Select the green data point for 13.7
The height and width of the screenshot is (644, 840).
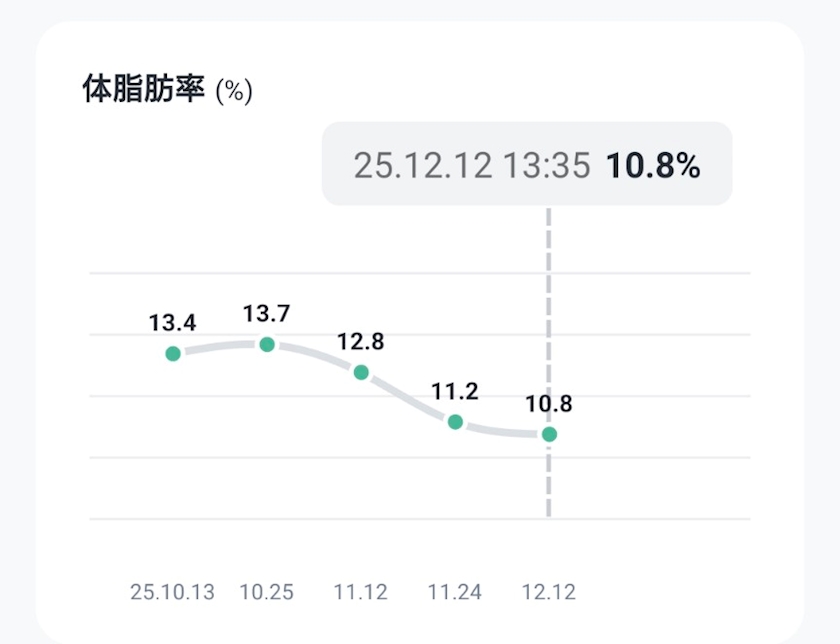click(267, 345)
